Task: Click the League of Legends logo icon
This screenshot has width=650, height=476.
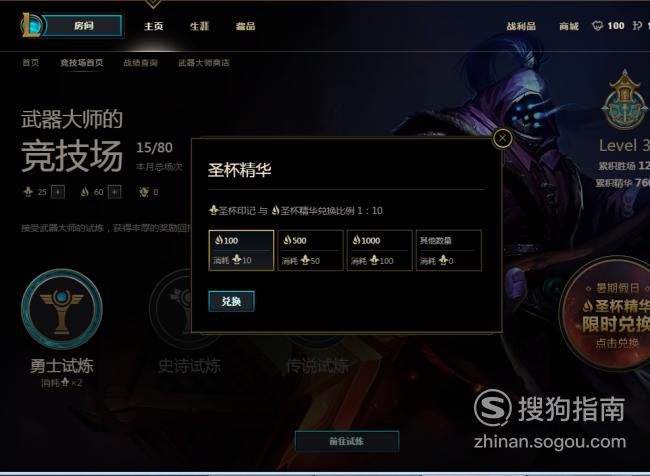Action: (31, 25)
